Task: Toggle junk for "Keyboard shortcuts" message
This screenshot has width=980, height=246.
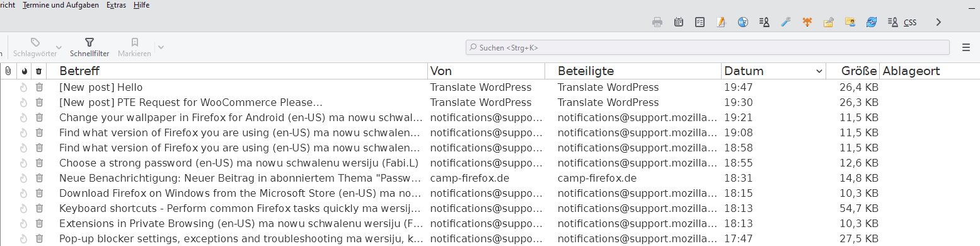Action: pyautogui.click(x=24, y=208)
